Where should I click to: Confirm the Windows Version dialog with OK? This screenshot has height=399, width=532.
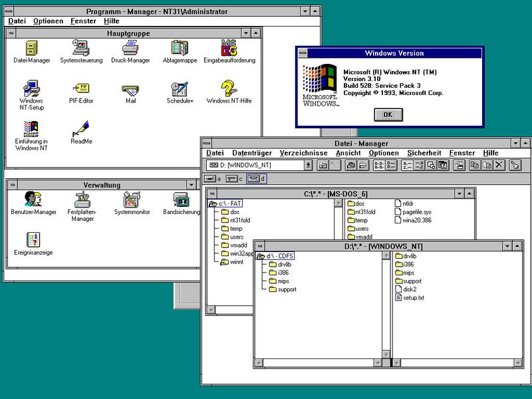click(387, 114)
